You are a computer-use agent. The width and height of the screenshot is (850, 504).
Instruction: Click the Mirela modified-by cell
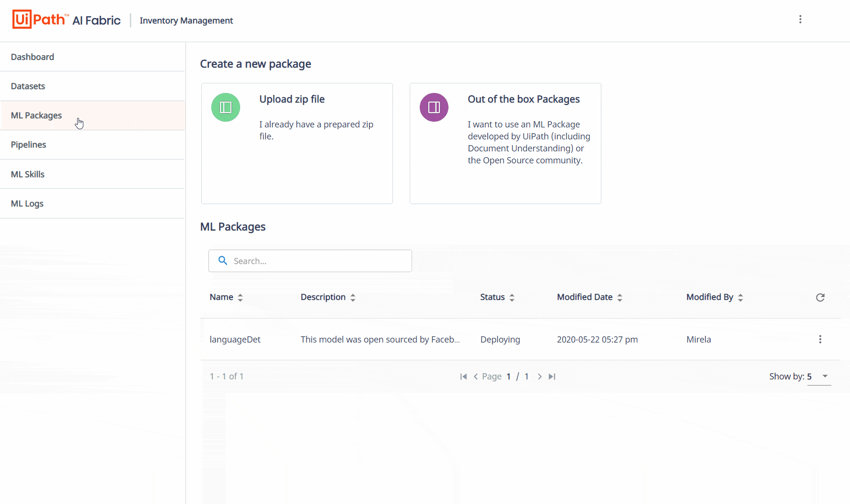pyautogui.click(x=699, y=339)
